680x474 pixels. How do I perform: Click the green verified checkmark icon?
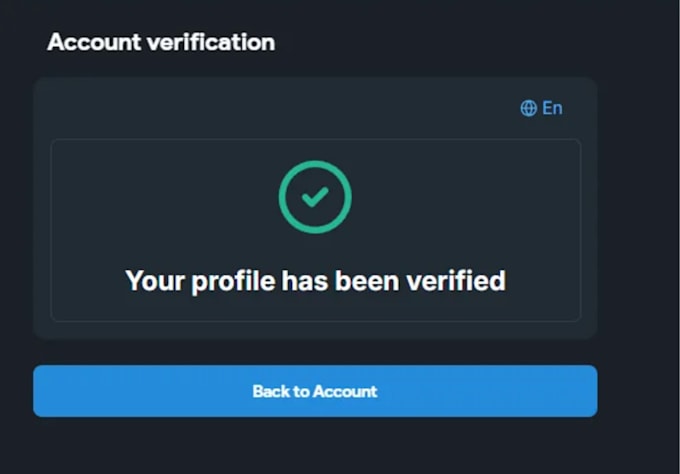coord(315,198)
